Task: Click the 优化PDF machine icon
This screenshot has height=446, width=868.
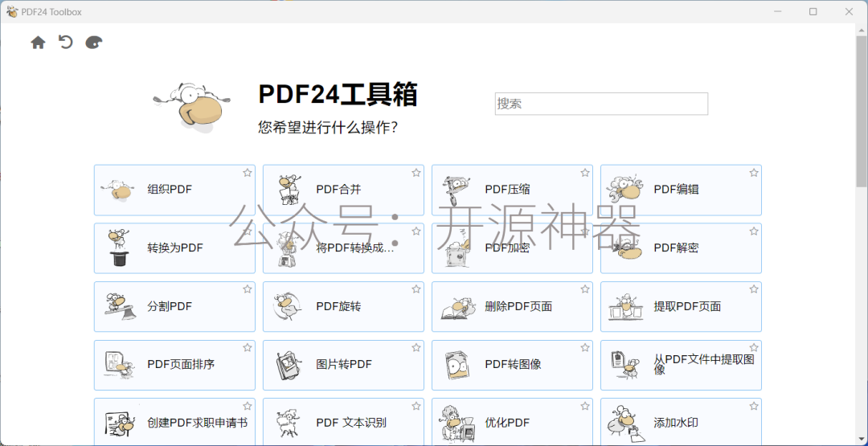Action: tap(458, 423)
